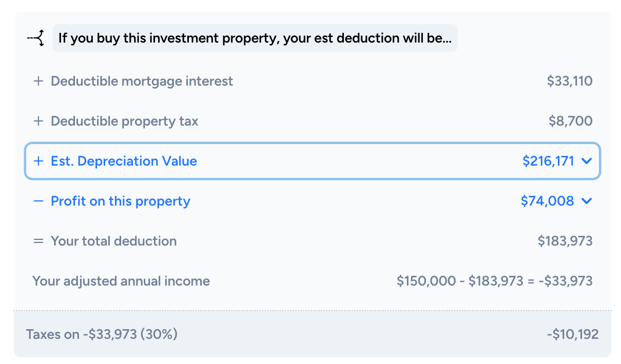Click the plus icon beside Deductible property tax

pos(38,121)
